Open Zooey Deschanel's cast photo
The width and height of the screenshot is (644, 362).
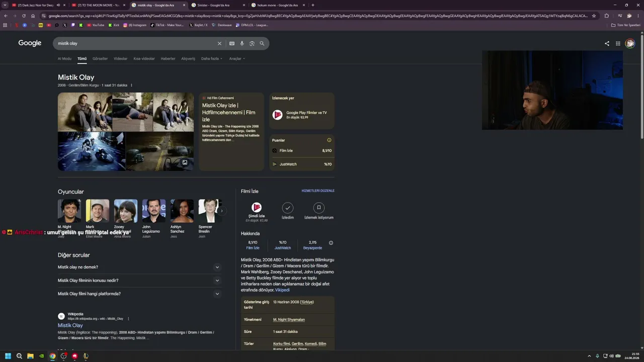tap(125, 211)
